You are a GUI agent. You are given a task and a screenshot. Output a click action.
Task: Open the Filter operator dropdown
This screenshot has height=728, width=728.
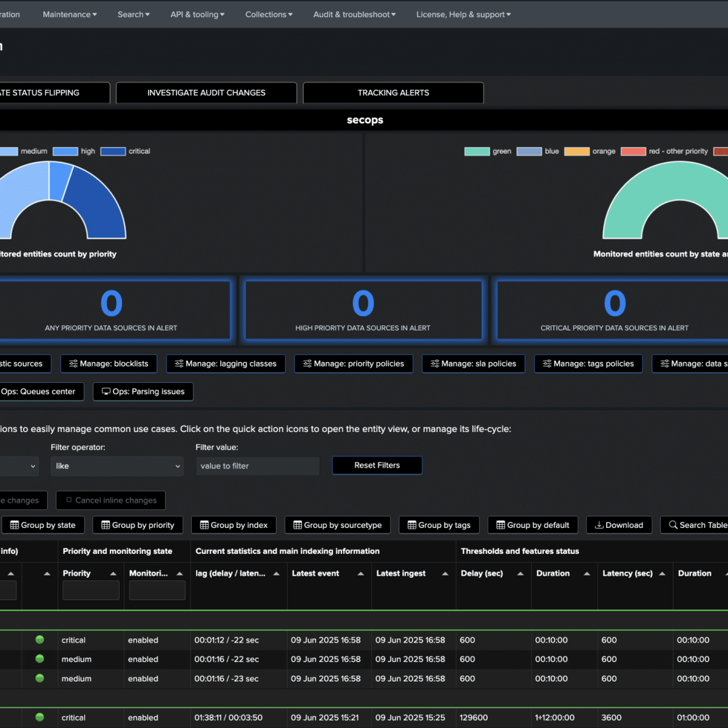(x=117, y=466)
